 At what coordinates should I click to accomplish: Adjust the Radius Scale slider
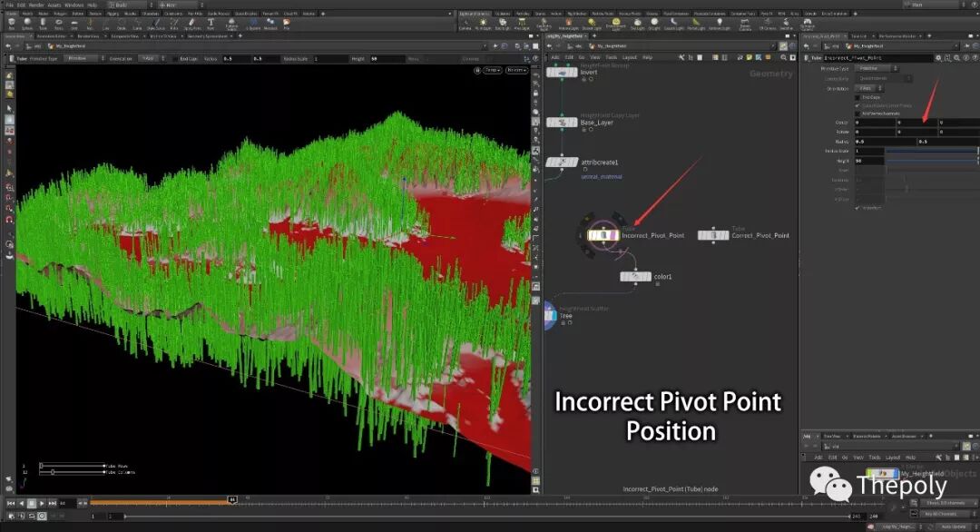tap(932, 152)
